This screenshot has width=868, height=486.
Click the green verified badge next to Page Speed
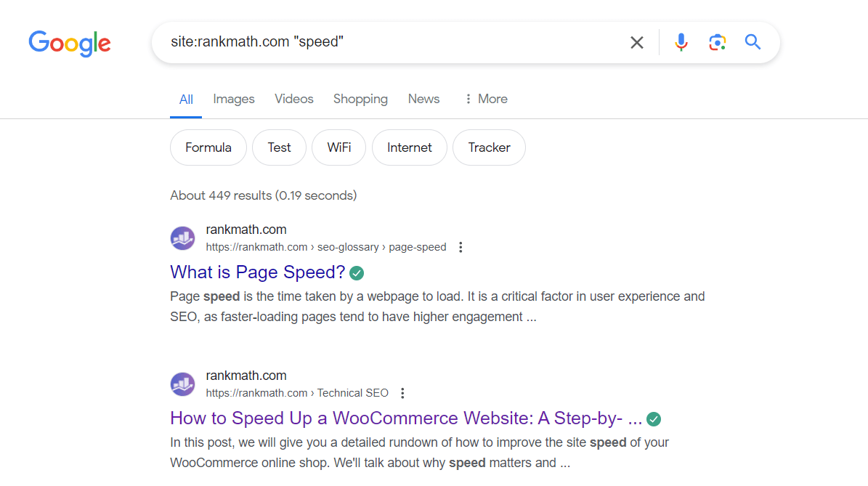point(356,272)
